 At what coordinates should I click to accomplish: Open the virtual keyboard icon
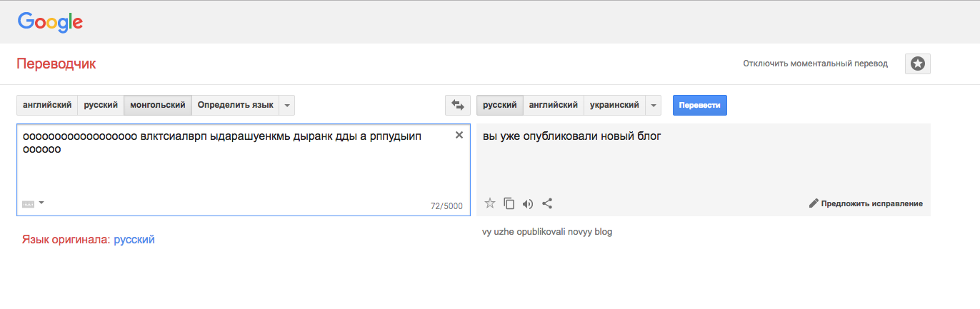pyautogui.click(x=29, y=204)
